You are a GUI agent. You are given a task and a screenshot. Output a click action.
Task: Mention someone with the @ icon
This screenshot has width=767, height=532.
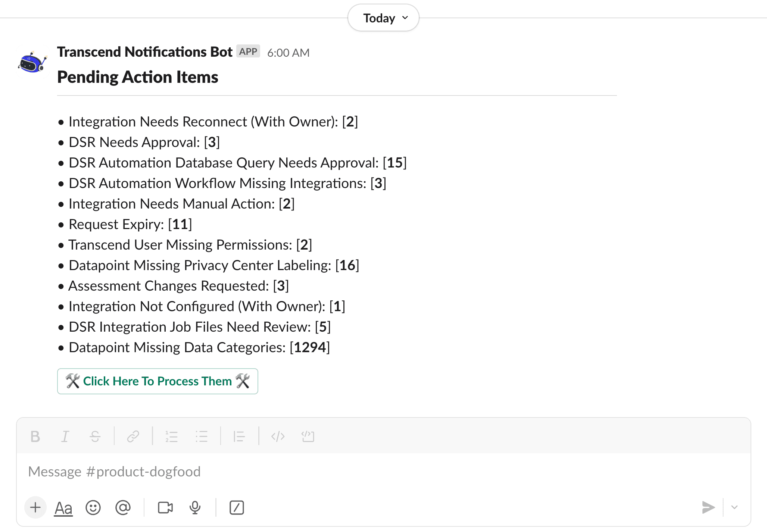point(123,507)
